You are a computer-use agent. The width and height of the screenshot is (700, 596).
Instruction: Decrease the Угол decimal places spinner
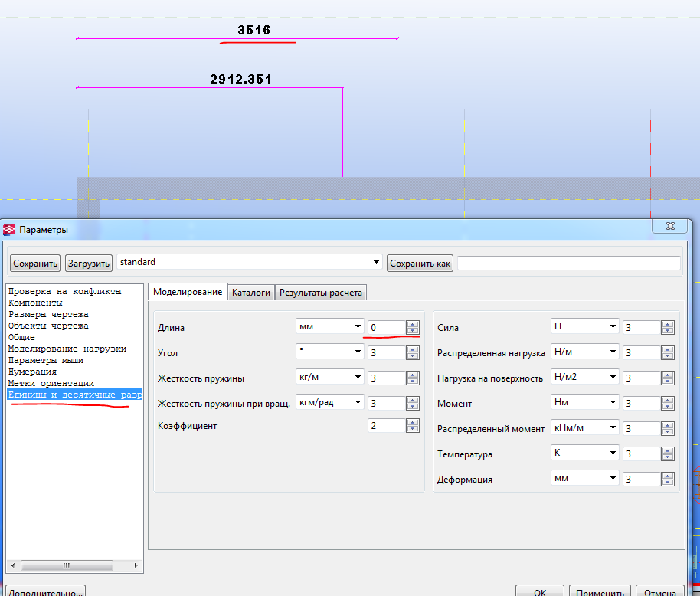[x=413, y=356]
